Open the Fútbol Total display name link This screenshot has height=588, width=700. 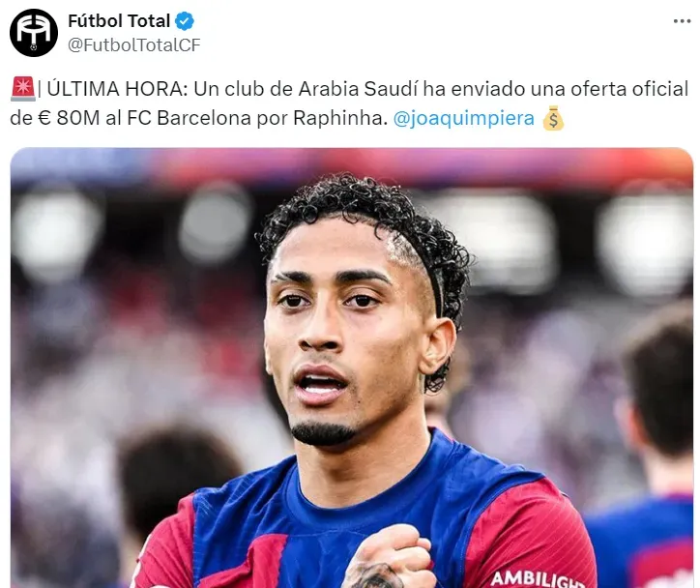[119, 21]
